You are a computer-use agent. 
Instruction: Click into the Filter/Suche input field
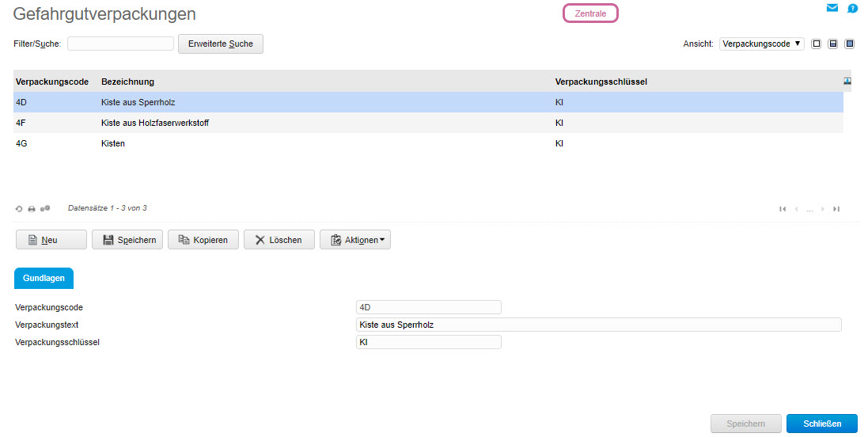click(x=120, y=44)
